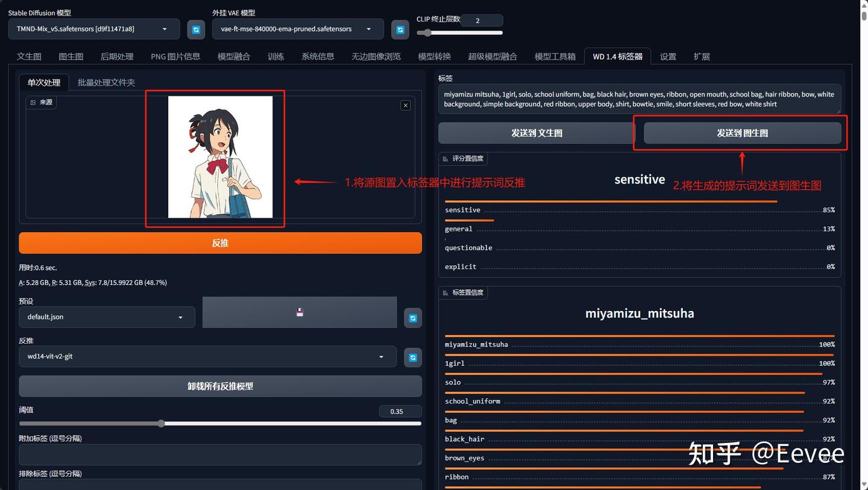Open the external VAE model dropdown
This screenshot has height=490, width=868.
tap(298, 29)
